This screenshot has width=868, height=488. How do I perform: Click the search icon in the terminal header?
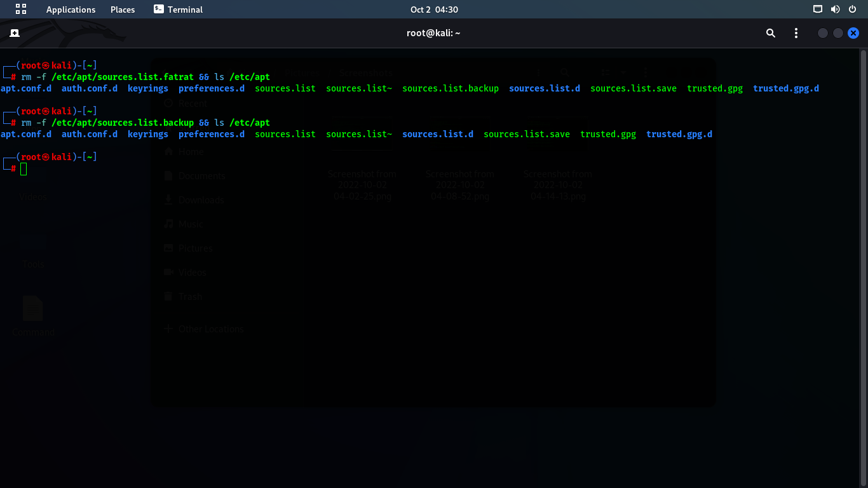point(770,32)
